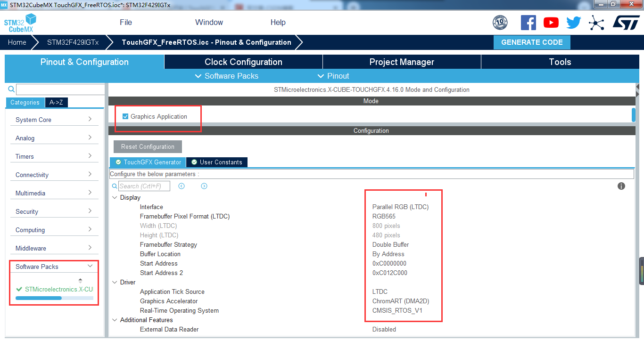This screenshot has height=340, width=644.
Task: Open the Facebook icon link
Action: click(528, 23)
